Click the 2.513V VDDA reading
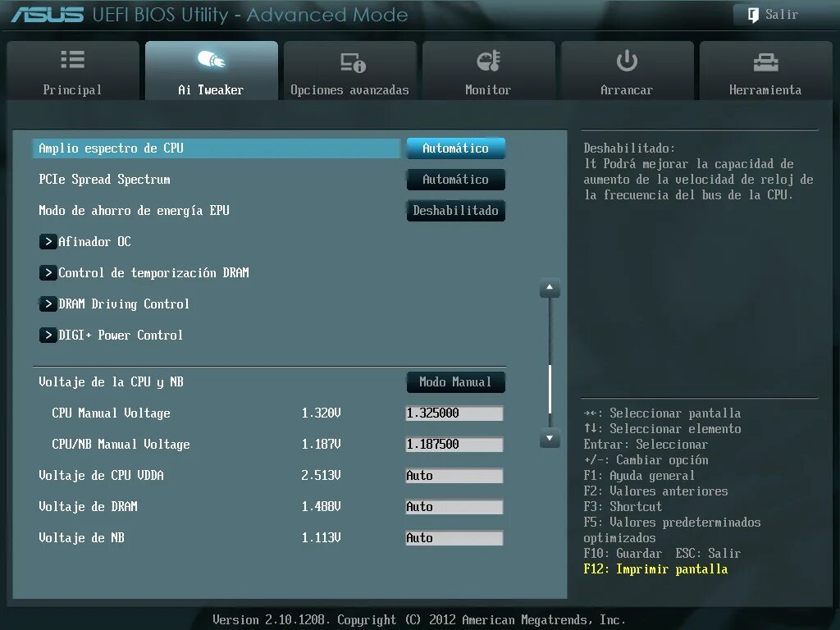Image resolution: width=840 pixels, height=630 pixels. coord(321,475)
